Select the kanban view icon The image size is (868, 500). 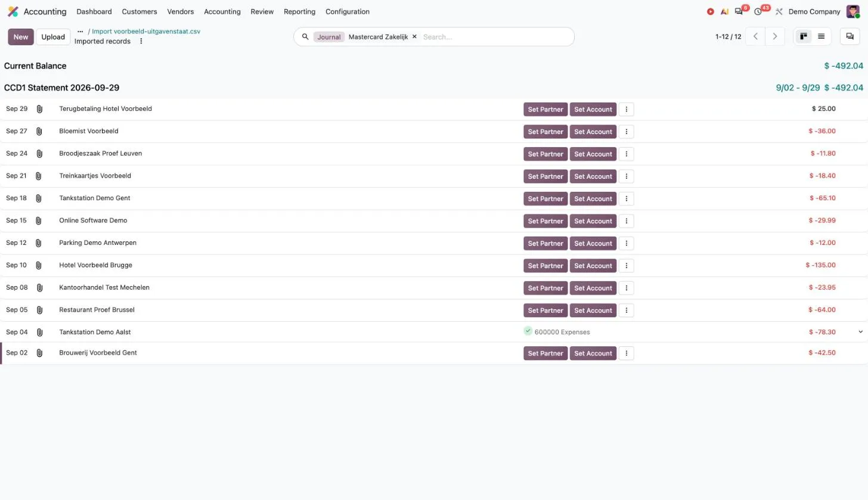(804, 36)
